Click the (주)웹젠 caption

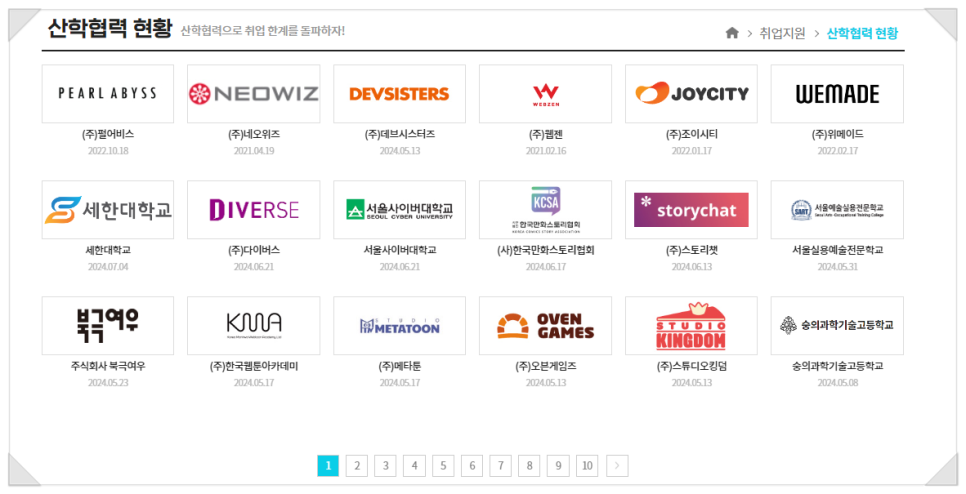click(545, 134)
